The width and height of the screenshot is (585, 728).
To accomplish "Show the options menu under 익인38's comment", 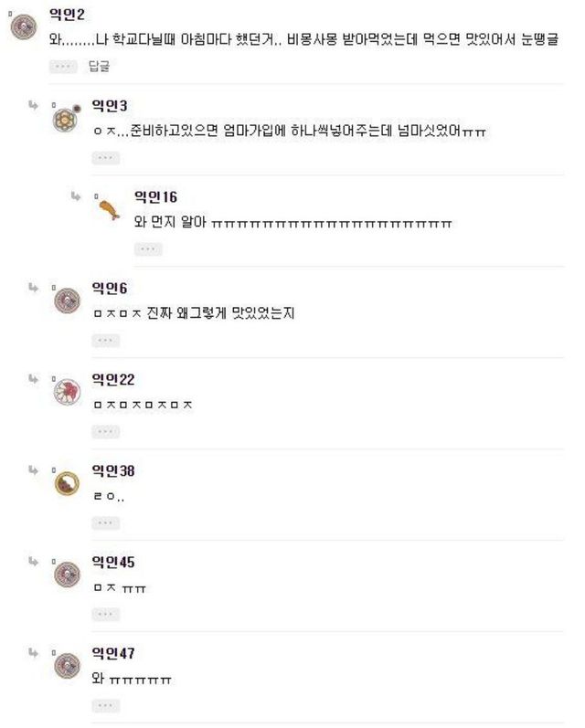I will click(105, 523).
